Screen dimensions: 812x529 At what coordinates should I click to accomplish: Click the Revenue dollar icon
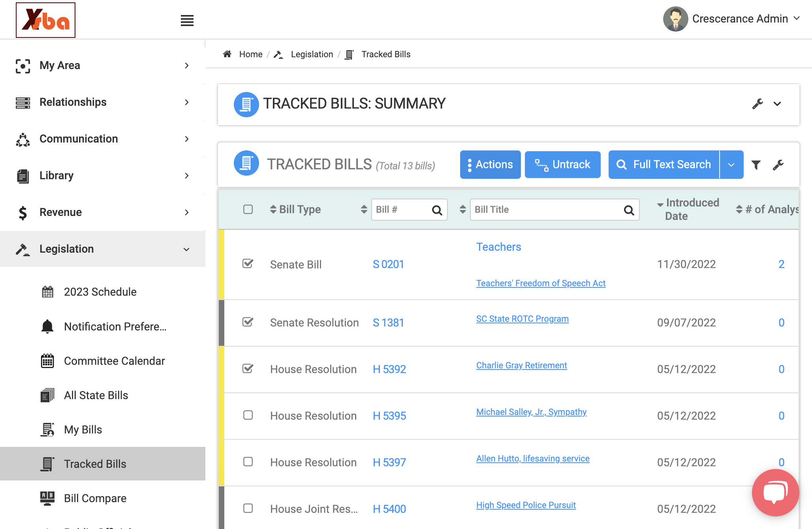23,213
